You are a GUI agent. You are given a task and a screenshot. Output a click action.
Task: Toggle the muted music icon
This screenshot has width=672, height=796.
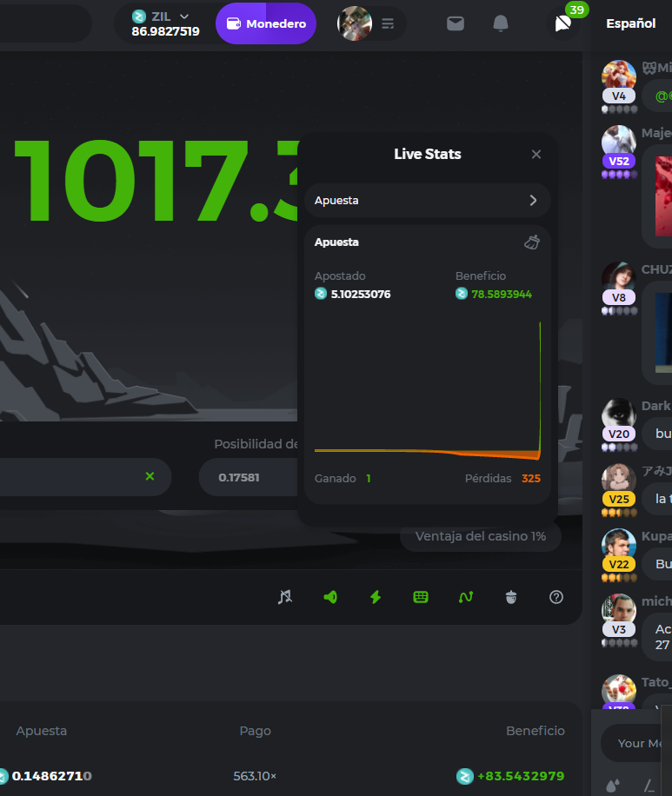[x=285, y=597]
